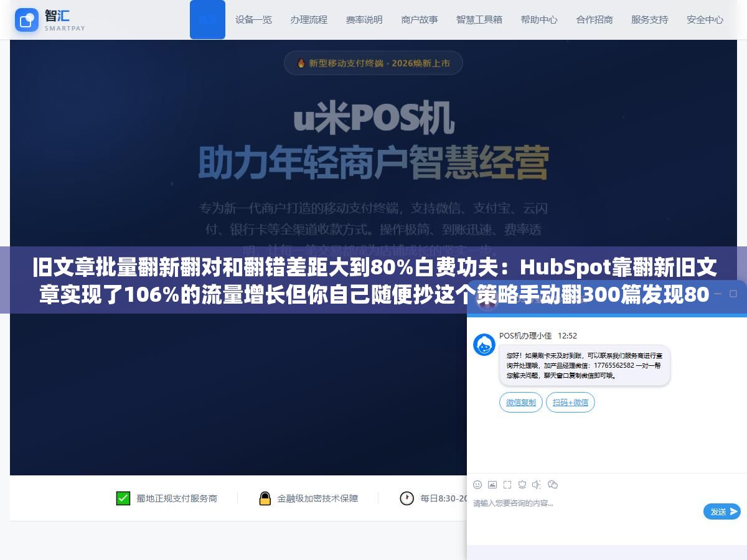Open the 费率说明 page
The width and height of the screenshot is (747, 560).
pyautogui.click(x=364, y=20)
